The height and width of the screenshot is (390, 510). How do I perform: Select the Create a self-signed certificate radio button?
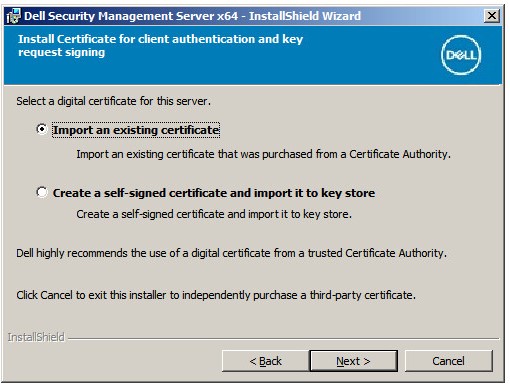coord(42,192)
